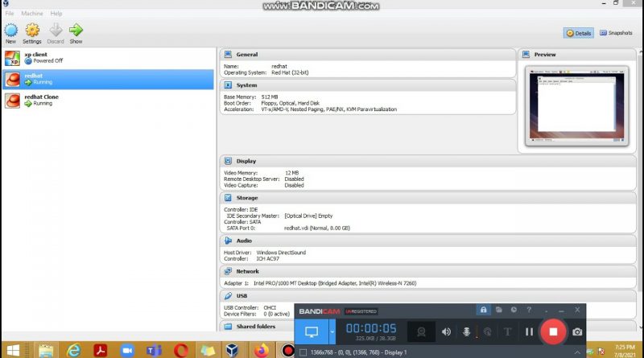Click the Storage section title

(247, 197)
